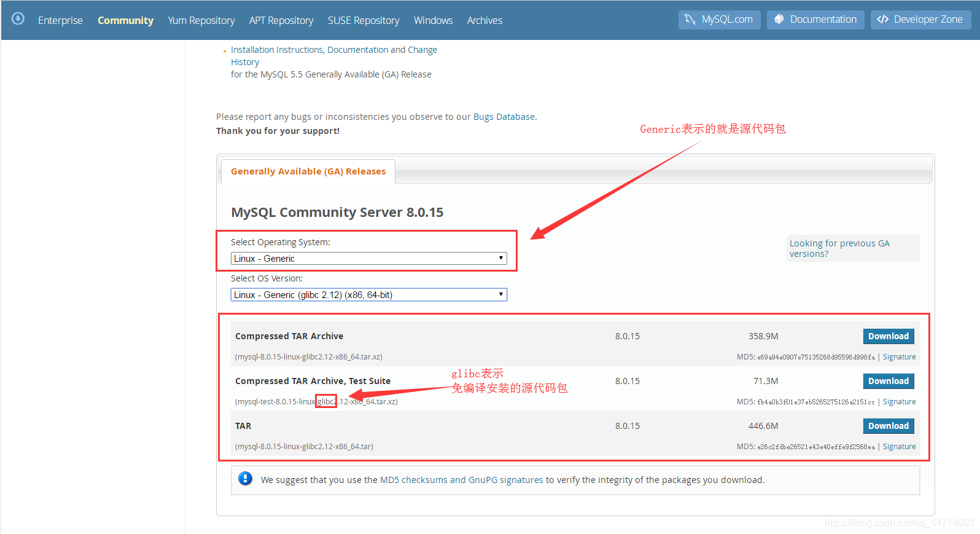This screenshot has height=534, width=980.
Task: Open the Bugs Database link
Action: point(504,117)
